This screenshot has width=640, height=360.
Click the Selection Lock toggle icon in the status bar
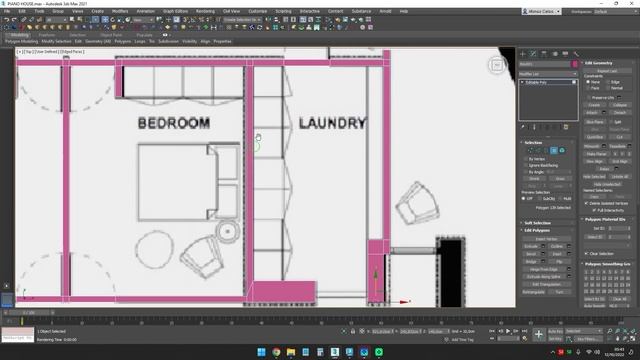353,331
